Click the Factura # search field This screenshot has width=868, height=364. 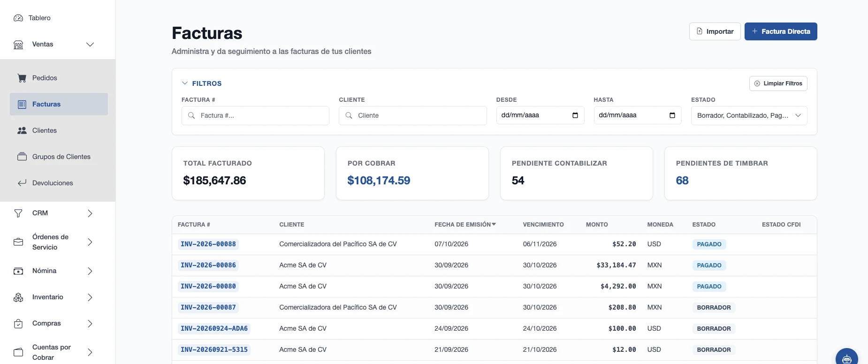255,115
